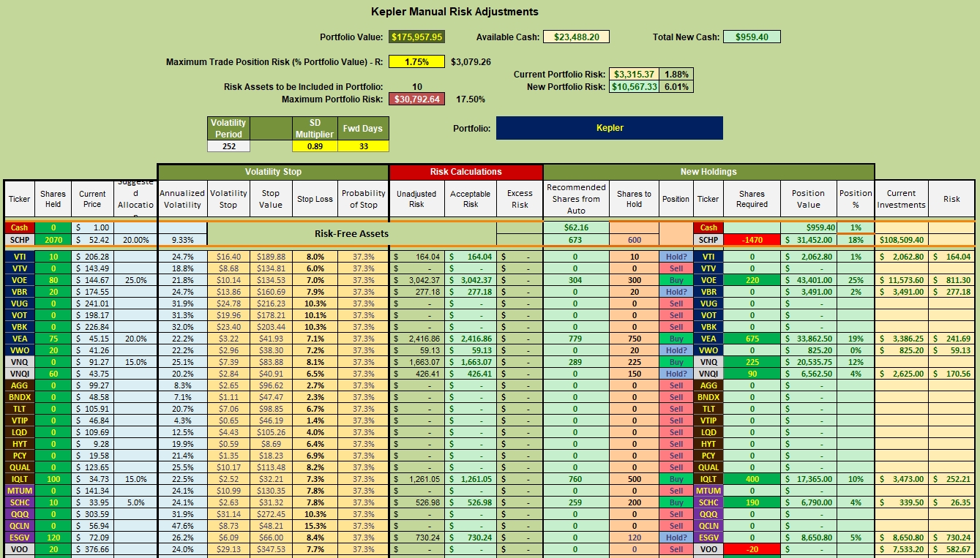Screen dimensions: 980x558
Task: Select the VOE Buy position cell
Action: 676,280
